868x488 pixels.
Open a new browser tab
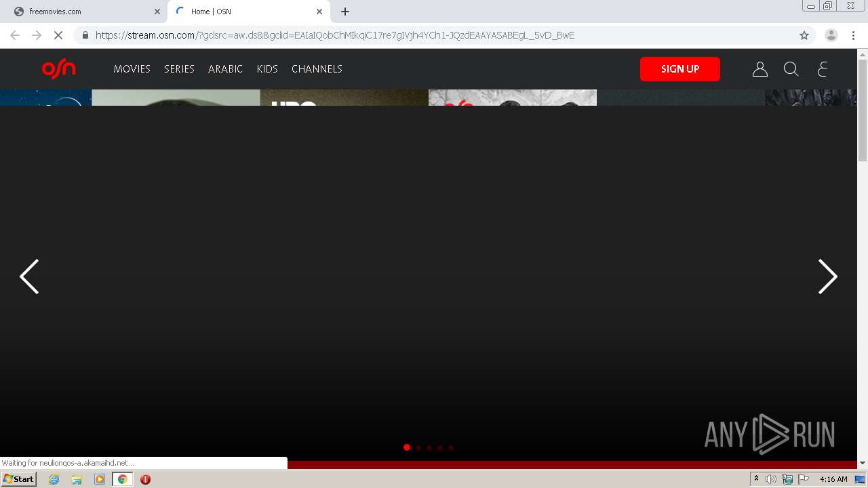pos(345,12)
